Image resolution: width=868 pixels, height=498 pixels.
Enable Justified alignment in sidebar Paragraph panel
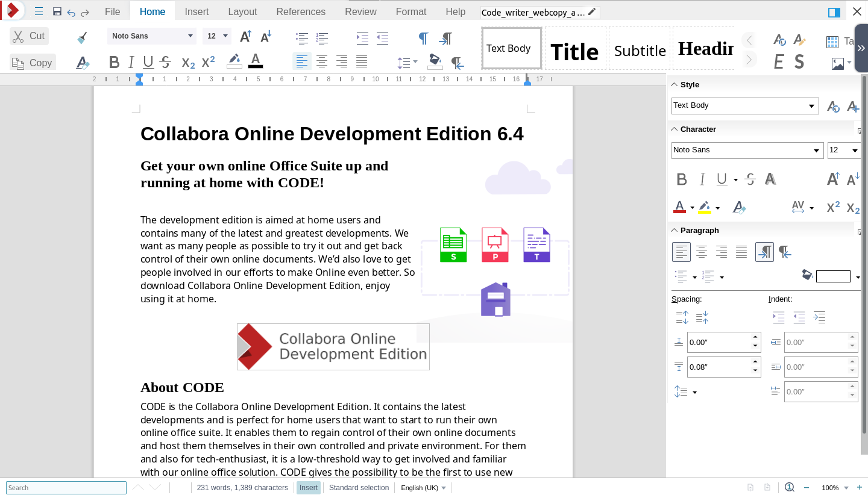click(741, 252)
